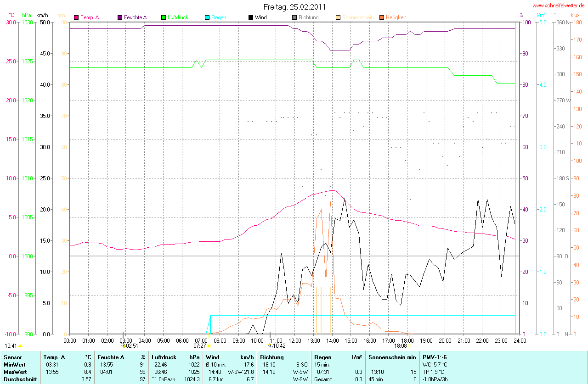
Task: Click the average pressure value 1024.3
Action: (192, 379)
